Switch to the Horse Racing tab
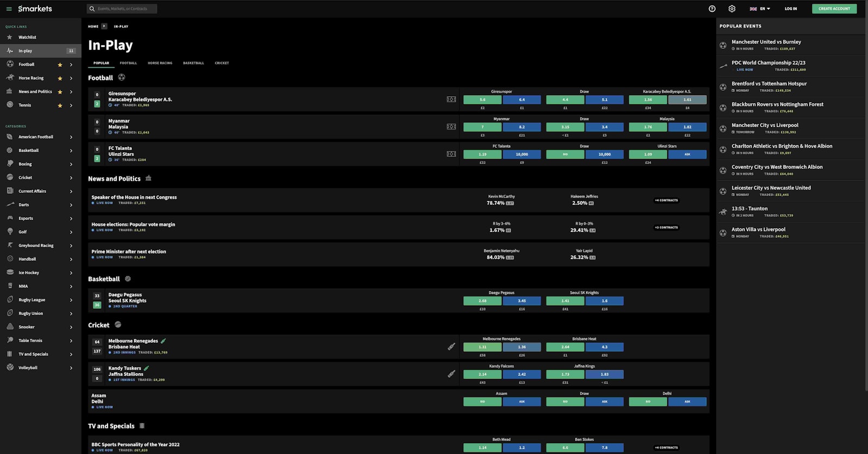 click(x=160, y=63)
